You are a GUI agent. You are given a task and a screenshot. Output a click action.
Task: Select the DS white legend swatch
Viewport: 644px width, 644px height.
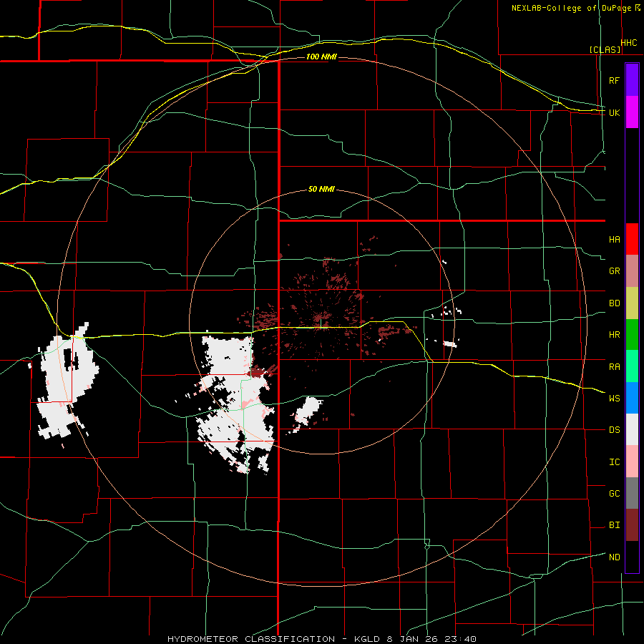pyautogui.click(x=632, y=429)
